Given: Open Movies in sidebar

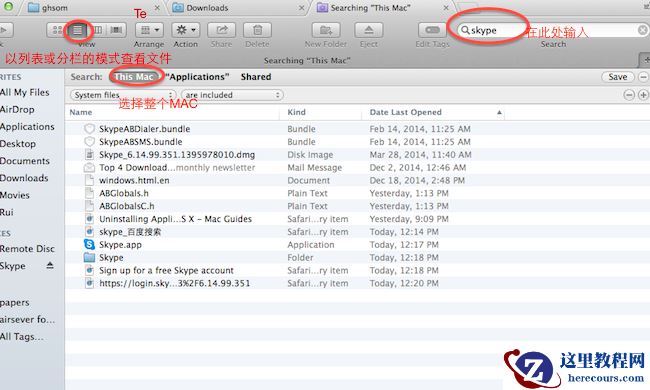Looking at the screenshot, I should (15, 195).
